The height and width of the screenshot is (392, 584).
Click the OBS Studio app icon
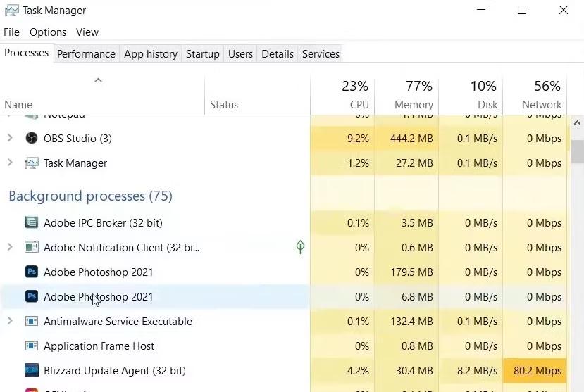point(31,139)
